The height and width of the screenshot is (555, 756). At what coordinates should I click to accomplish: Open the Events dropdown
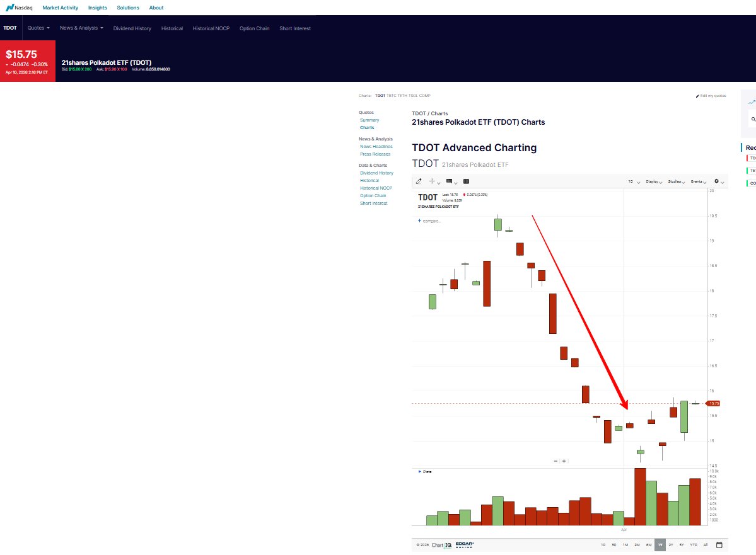[699, 181]
